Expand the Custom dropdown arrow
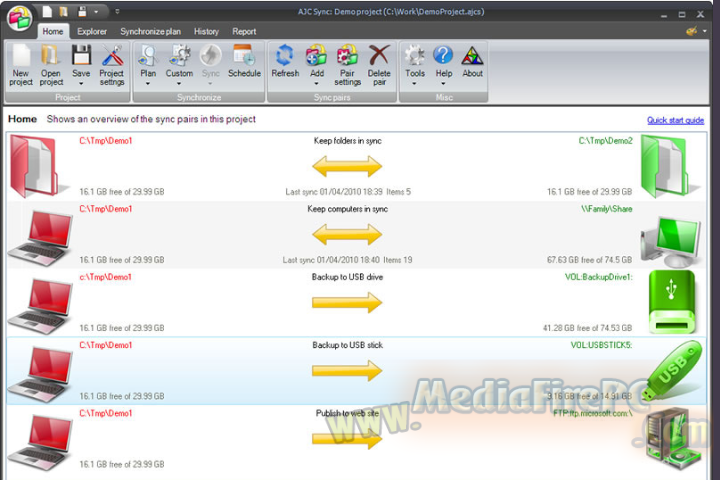This screenshot has width=720, height=480. pyautogui.click(x=179, y=84)
